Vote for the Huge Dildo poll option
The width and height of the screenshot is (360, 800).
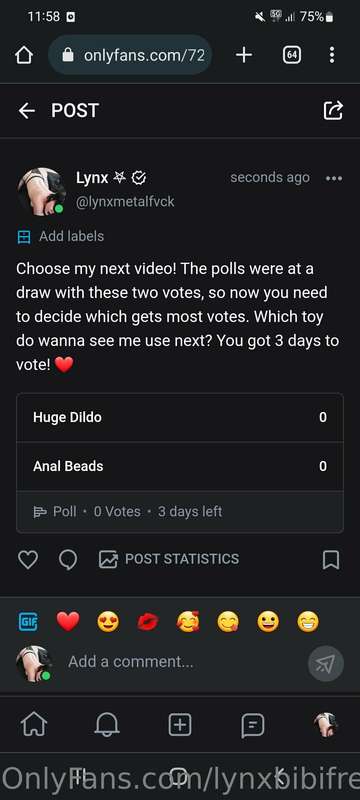coord(180,417)
